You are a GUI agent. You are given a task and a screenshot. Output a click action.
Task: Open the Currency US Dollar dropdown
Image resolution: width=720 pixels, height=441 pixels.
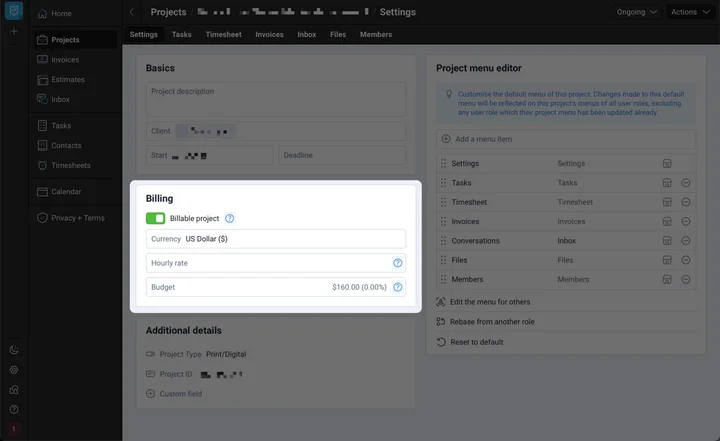click(x=275, y=239)
